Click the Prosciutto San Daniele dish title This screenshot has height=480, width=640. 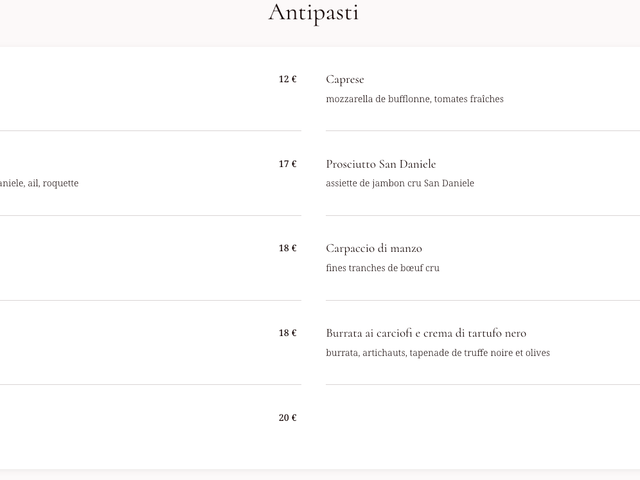(381, 164)
